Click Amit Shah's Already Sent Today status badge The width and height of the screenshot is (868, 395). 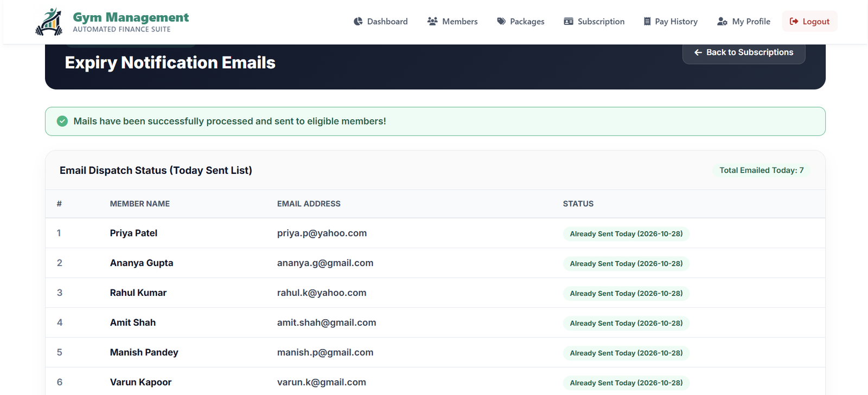626,323
